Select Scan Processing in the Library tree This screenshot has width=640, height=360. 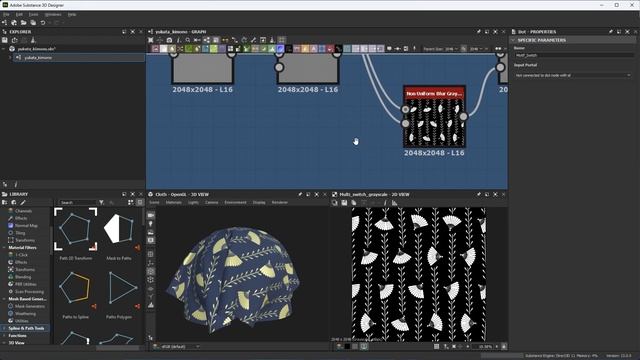tap(29, 291)
